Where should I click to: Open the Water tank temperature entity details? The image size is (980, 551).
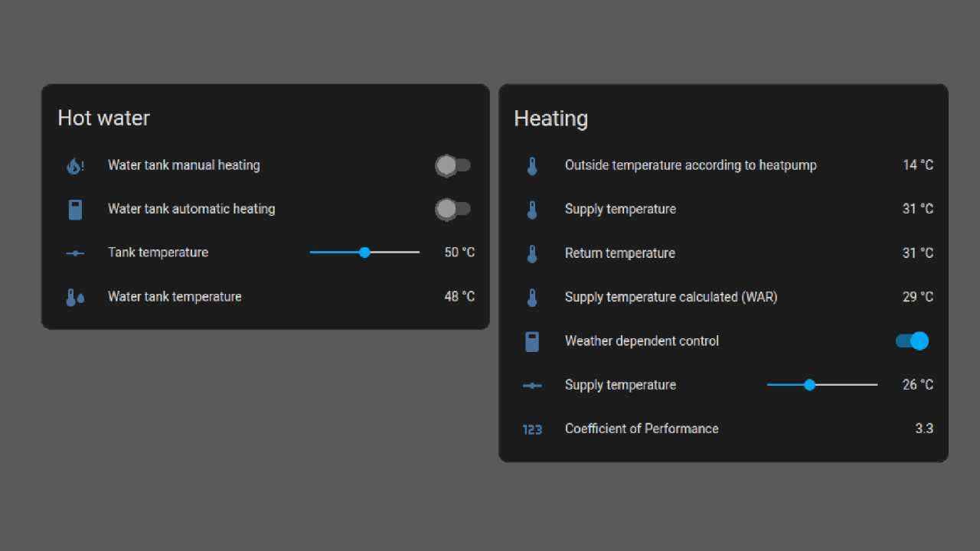(x=175, y=296)
